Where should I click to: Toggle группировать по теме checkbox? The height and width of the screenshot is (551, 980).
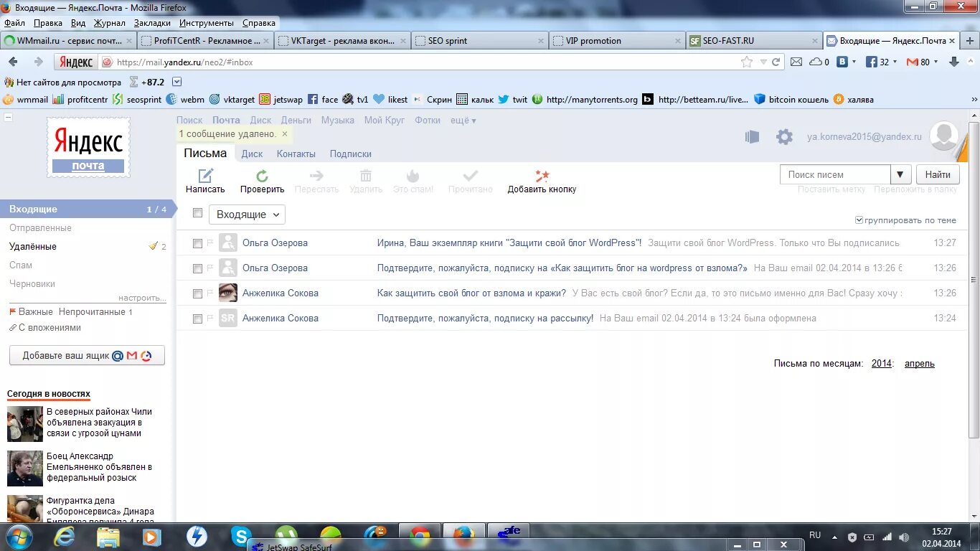click(x=859, y=220)
